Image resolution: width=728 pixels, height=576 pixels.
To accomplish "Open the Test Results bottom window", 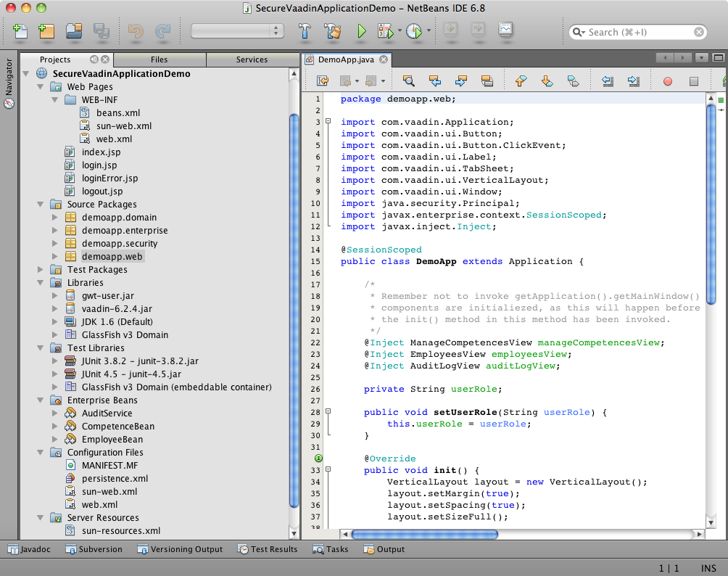I will 268,549.
